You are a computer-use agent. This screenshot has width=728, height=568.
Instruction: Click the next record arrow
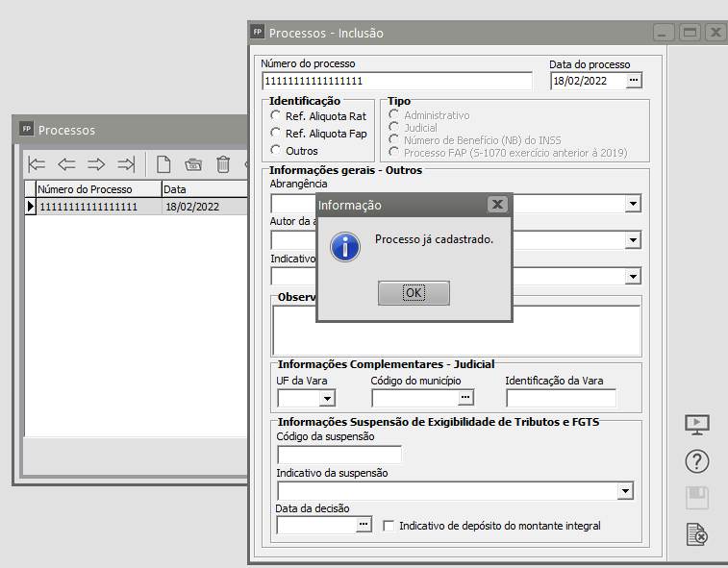click(96, 163)
